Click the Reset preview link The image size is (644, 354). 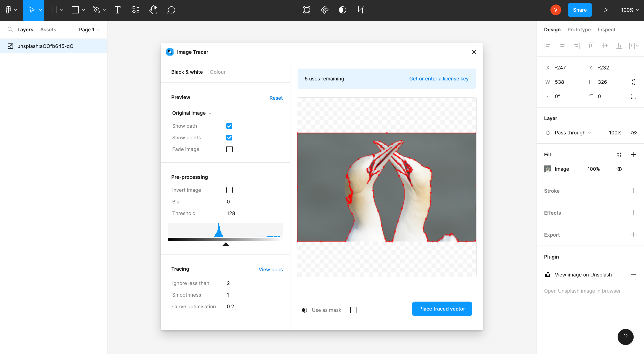tap(276, 98)
